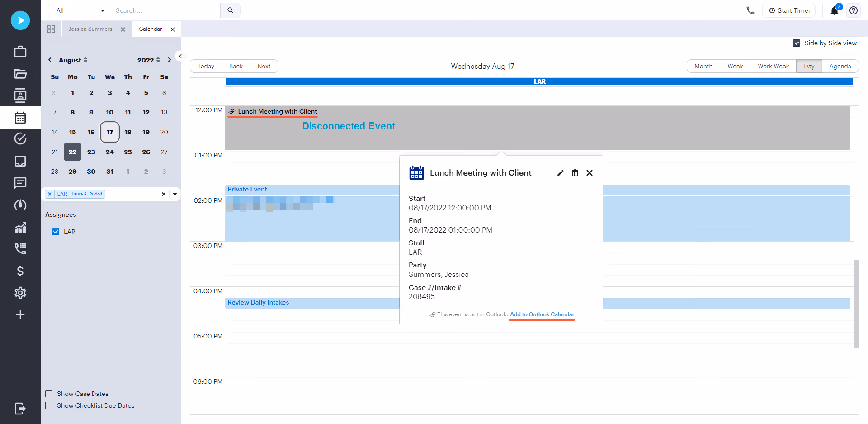Go to next month in mini calendar

(170, 60)
